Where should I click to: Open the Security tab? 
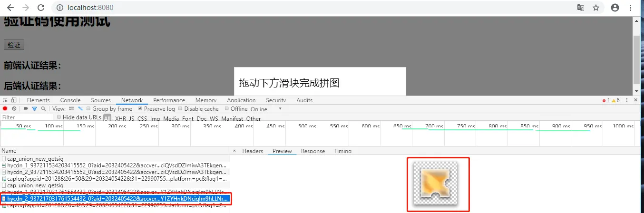(276, 100)
